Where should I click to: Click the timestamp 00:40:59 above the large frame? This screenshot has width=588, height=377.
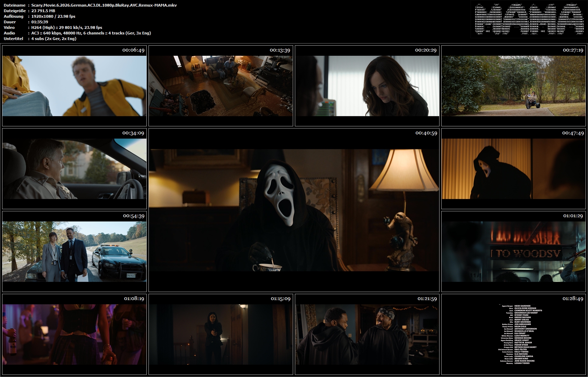coord(426,133)
